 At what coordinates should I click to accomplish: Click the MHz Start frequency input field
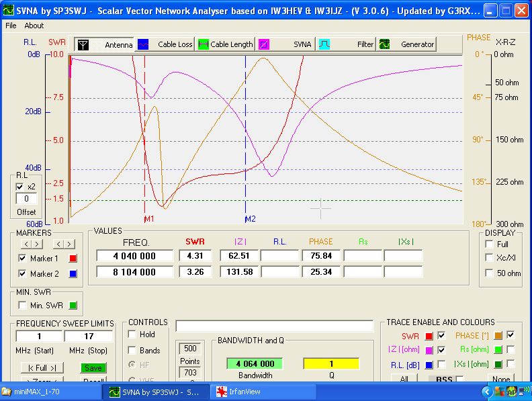pyautogui.click(x=39, y=336)
